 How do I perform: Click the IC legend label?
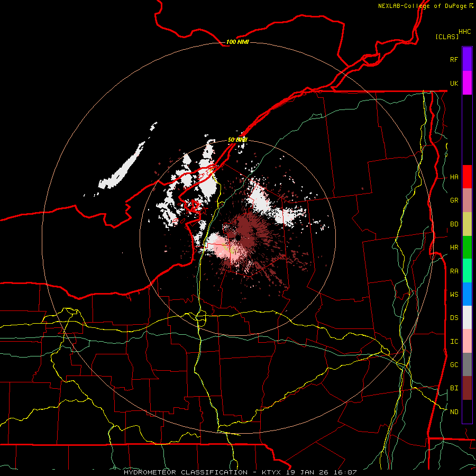click(x=454, y=342)
